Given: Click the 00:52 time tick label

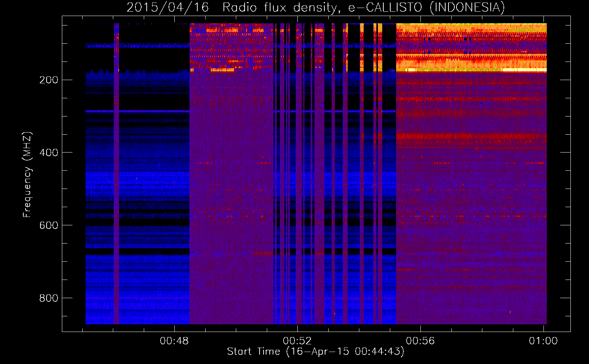Looking at the screenshot, I should coord(297,341).
